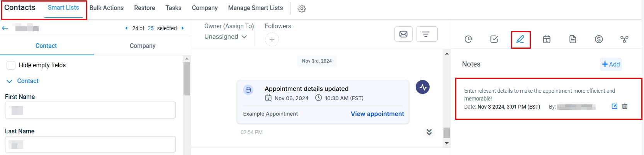Open the documents file icon

(573, 39)
